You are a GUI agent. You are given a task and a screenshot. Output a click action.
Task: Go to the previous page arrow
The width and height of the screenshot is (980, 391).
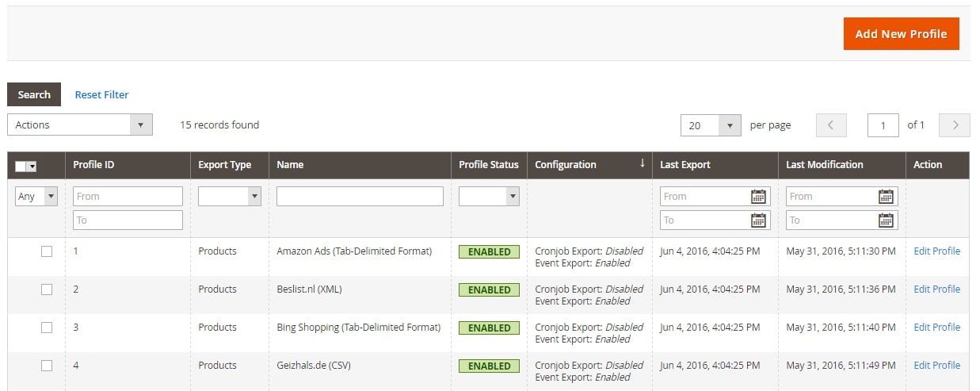coord(831,125)
